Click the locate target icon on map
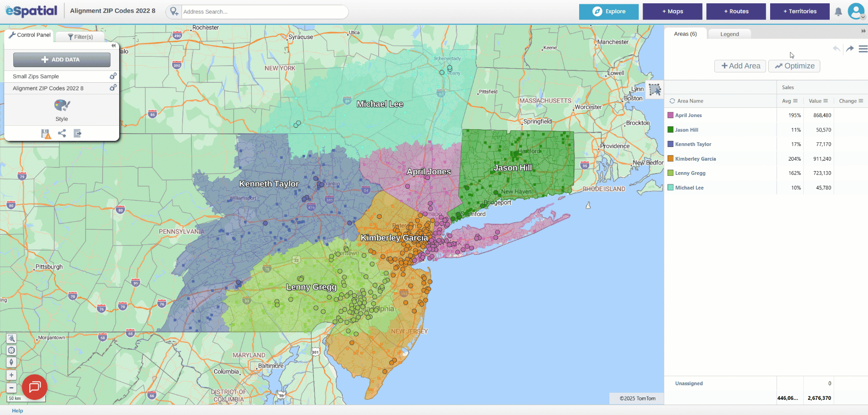Image resolution: width=868 pixels, height=415 pixels. pyautogui.click(x=11, y=350)
